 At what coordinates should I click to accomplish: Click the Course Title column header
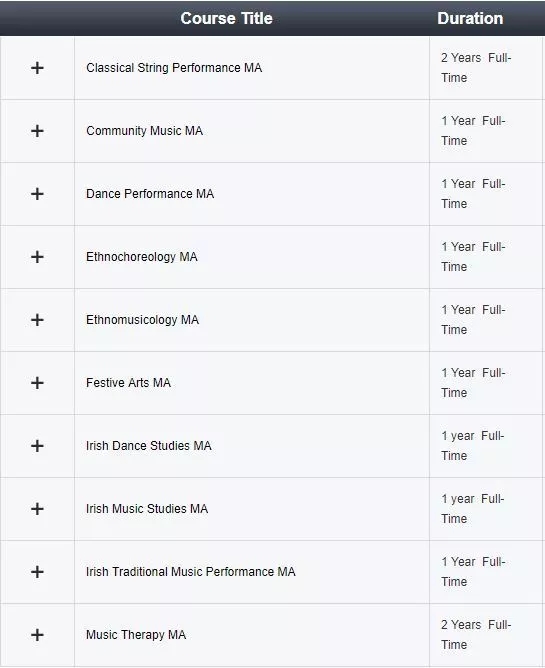226,18
